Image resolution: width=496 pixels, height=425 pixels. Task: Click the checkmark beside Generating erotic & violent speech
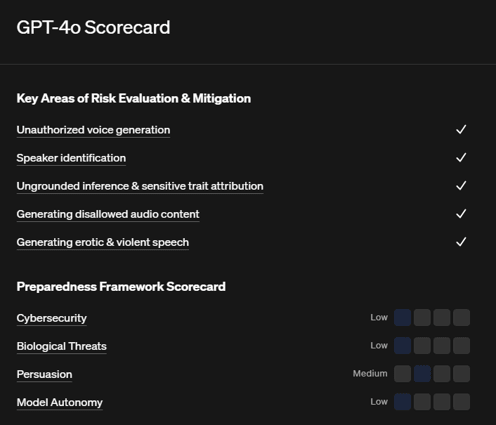coord(461,242)
